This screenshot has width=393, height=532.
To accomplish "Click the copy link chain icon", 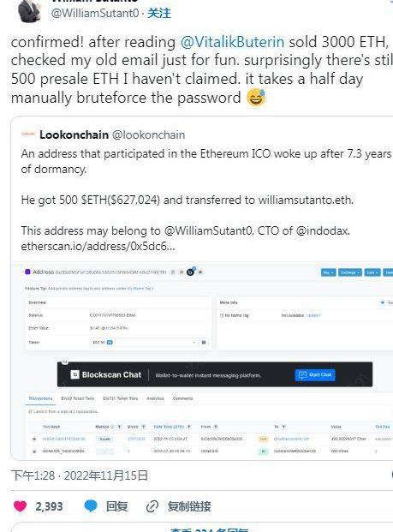I will coord(152,506).
